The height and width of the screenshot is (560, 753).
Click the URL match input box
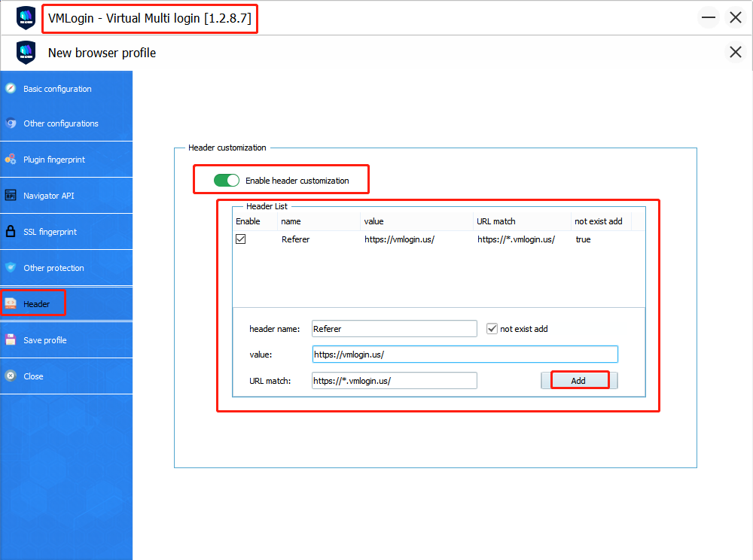coord(394,381)
